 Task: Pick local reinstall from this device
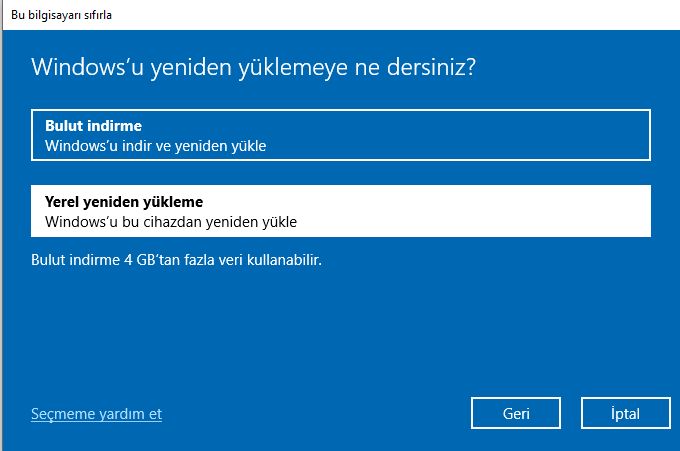340,211
